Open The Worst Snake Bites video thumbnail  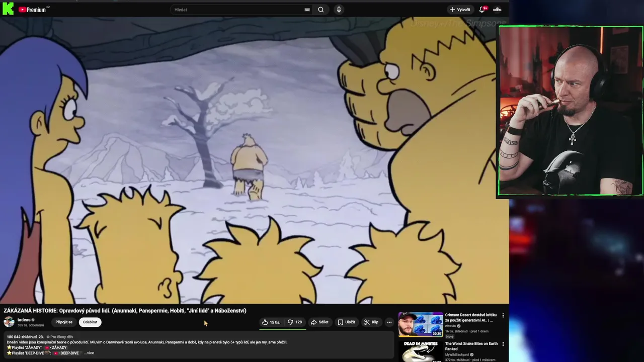coord(421,351)
